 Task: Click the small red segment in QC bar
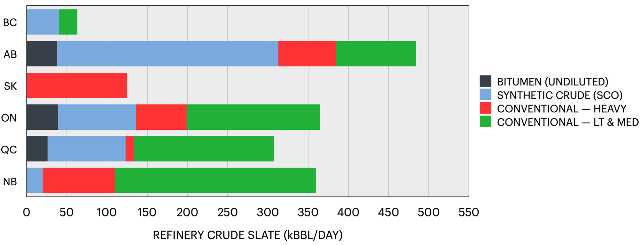click(129, 149)
